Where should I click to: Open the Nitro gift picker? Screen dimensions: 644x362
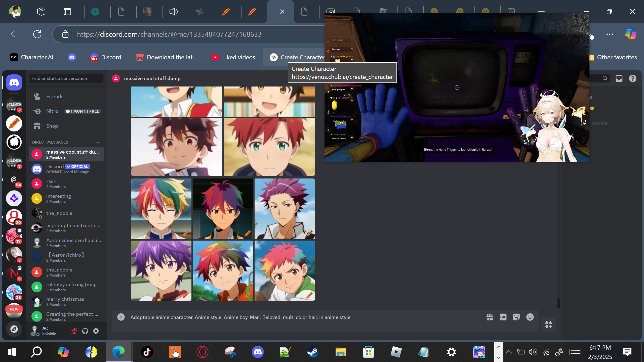490,317
